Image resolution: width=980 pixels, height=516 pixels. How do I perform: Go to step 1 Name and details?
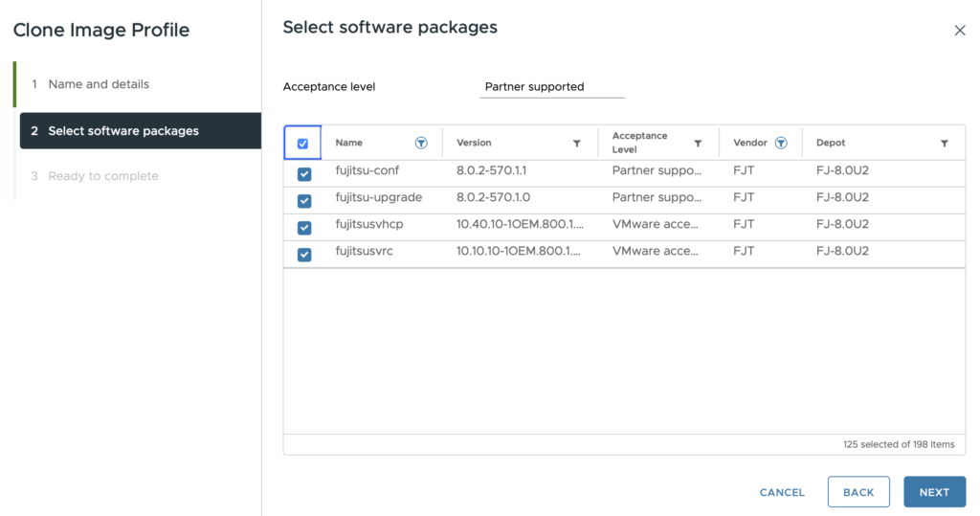(99, 84)
